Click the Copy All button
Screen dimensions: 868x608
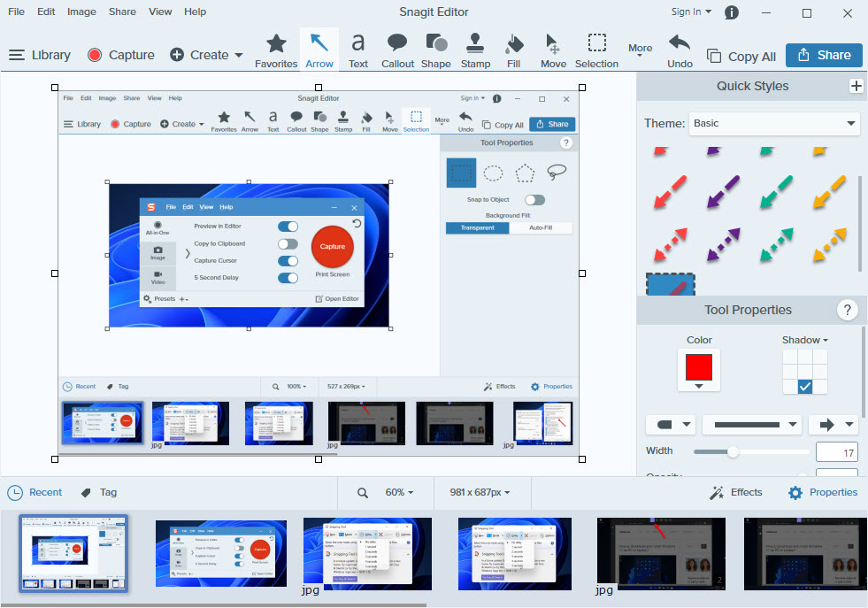coord(741,56)
